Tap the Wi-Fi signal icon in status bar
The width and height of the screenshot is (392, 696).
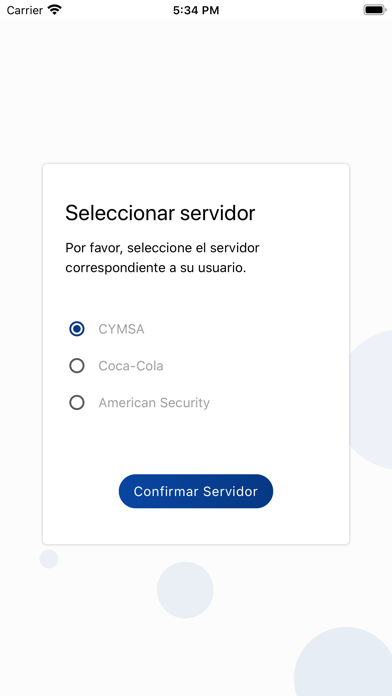click(x=55, y=10)
